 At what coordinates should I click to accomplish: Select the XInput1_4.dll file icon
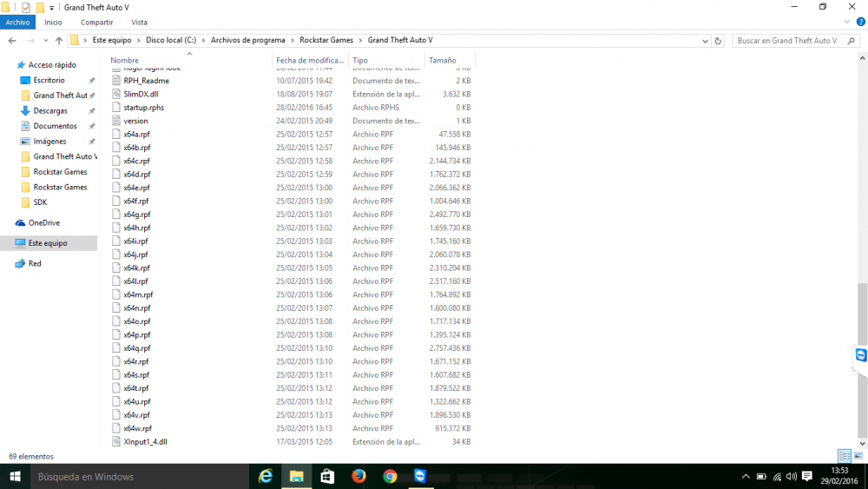115,441
